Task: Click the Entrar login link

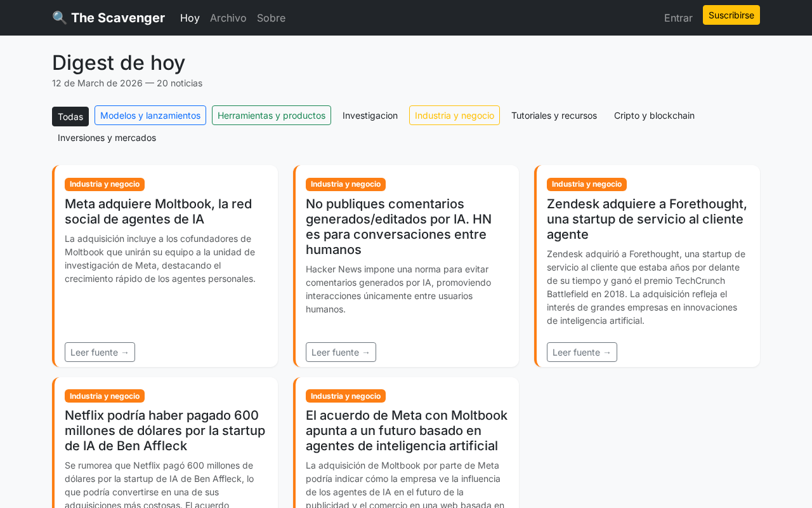Action: click(x=678, y=18)
